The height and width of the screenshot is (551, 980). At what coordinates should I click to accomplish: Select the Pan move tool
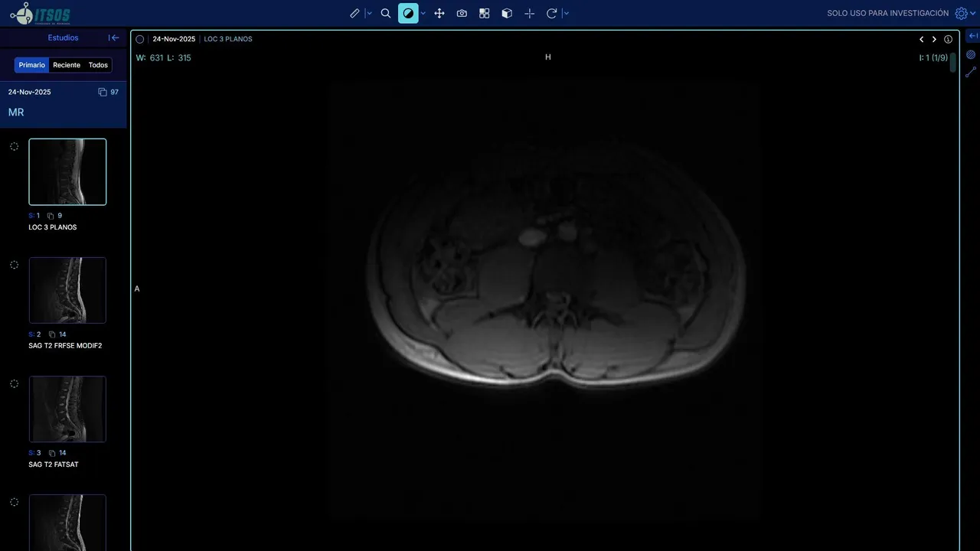(439, 13)
